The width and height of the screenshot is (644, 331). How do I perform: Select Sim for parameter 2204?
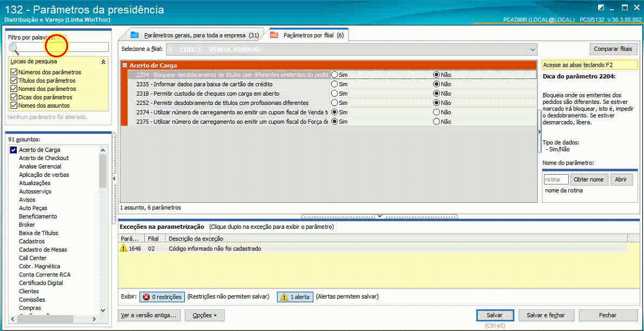(x=335, y=75)
